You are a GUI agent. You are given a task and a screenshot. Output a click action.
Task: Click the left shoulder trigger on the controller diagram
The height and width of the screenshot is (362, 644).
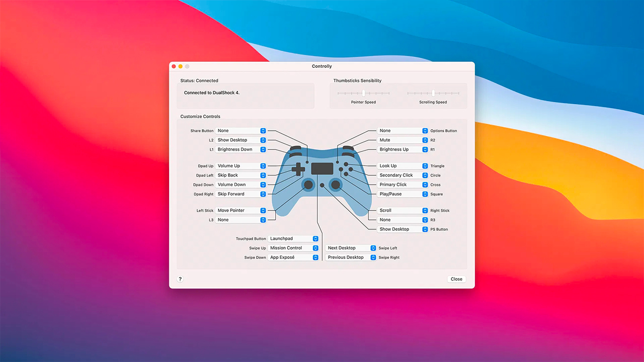[295, 148]
